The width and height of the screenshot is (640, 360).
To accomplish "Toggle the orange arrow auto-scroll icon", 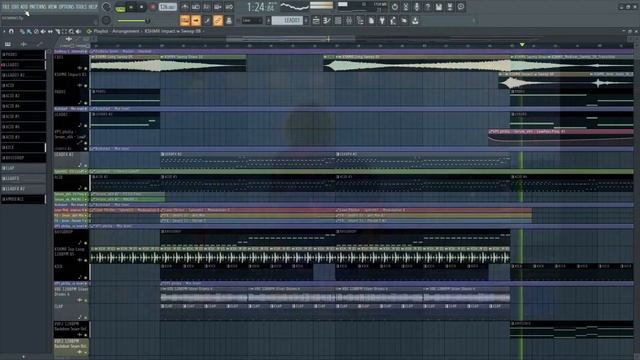I will point(196,20).
